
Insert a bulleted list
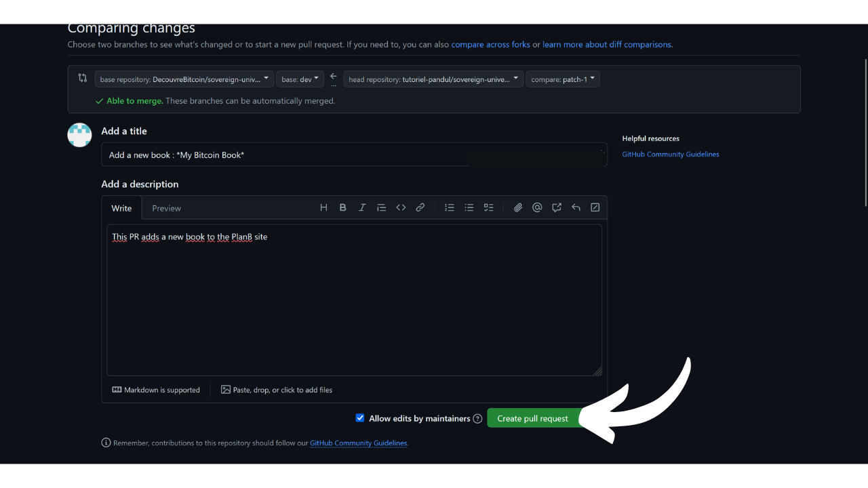469,207
